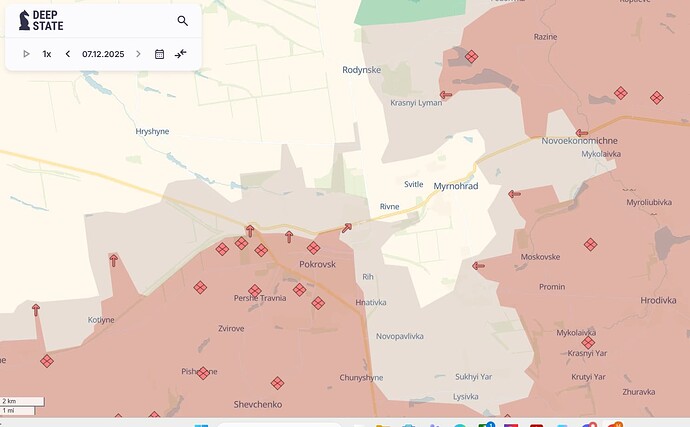Change the 1x playback speed
The width and height of the screenshot is (690, 427).
47,54
